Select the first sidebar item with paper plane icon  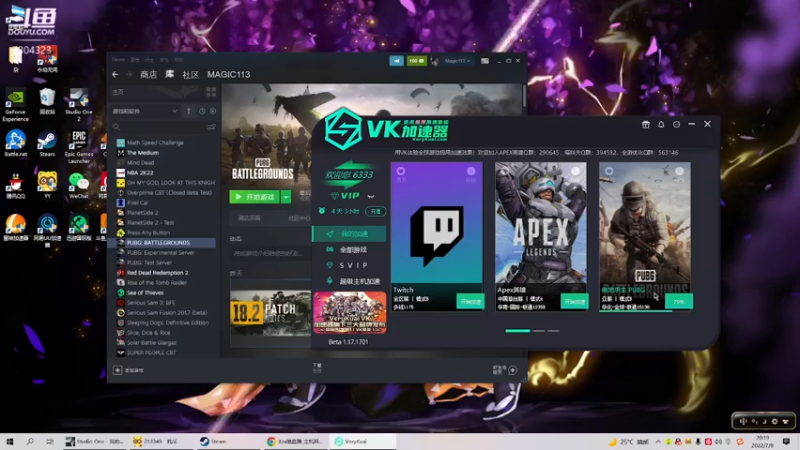click(349, 234)
